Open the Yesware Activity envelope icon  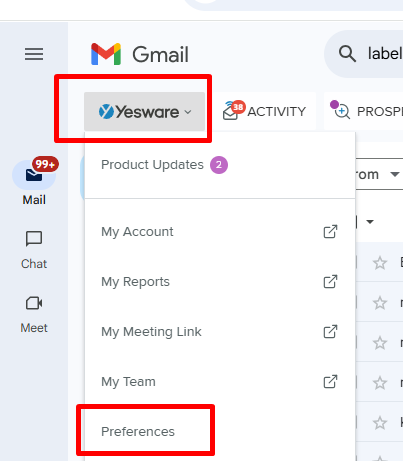pos(234,111)
